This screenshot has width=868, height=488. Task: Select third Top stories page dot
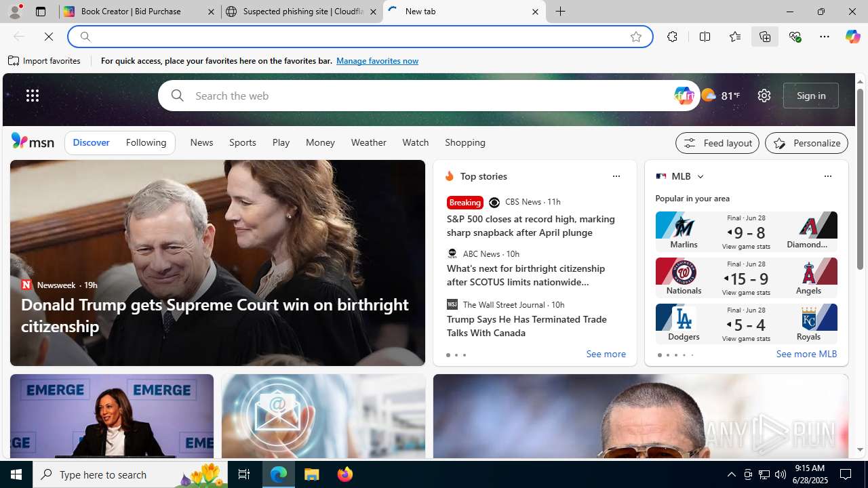click(x=464, y=355)
